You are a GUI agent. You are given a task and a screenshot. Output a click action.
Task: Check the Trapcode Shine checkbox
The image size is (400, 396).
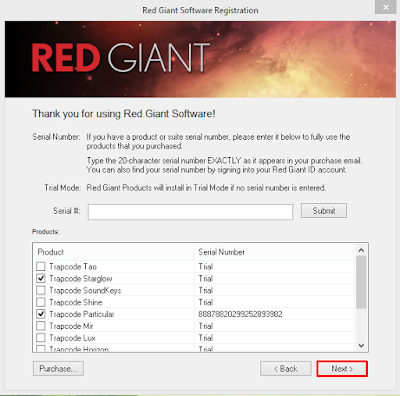[41, 302]
